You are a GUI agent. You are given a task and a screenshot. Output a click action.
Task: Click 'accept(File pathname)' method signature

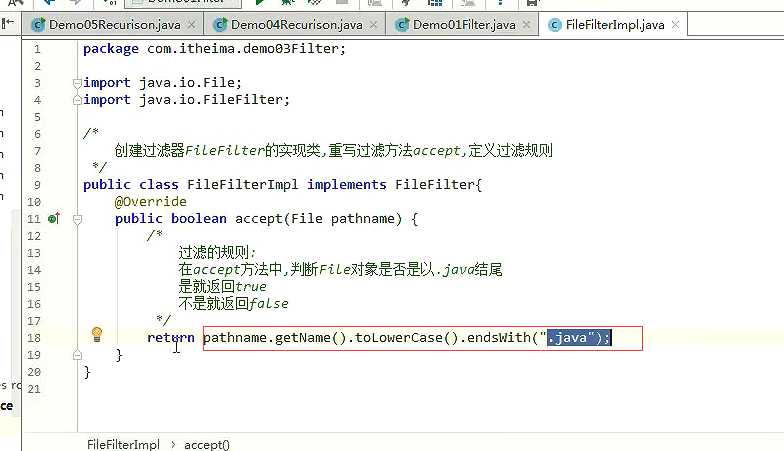(318, 219)
